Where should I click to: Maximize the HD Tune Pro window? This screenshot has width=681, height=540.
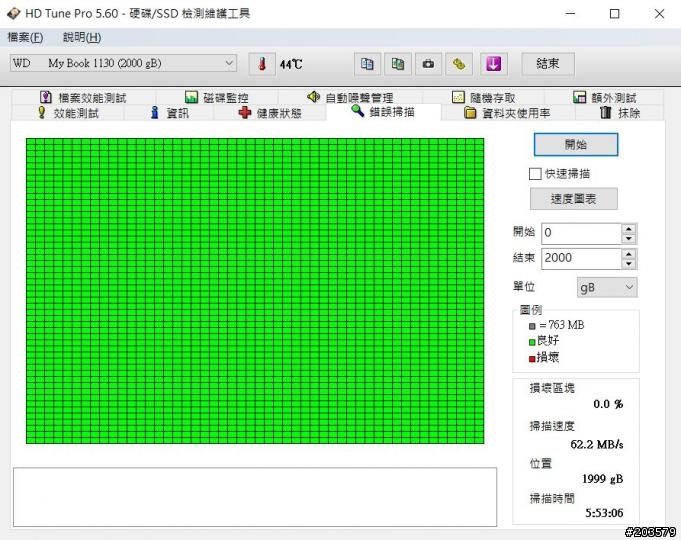[615, 13]
